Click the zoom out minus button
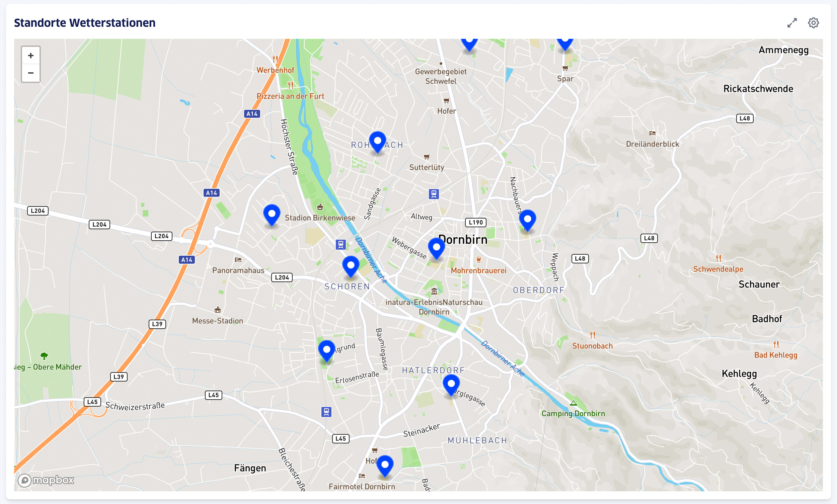 (x=30, y=73)
